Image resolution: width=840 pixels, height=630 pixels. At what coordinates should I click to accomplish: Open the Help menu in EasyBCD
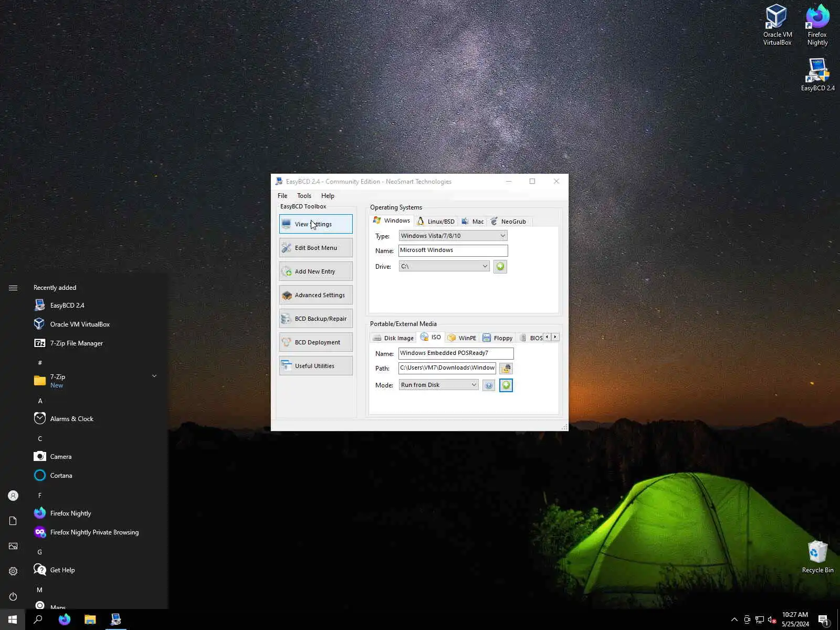328,196
